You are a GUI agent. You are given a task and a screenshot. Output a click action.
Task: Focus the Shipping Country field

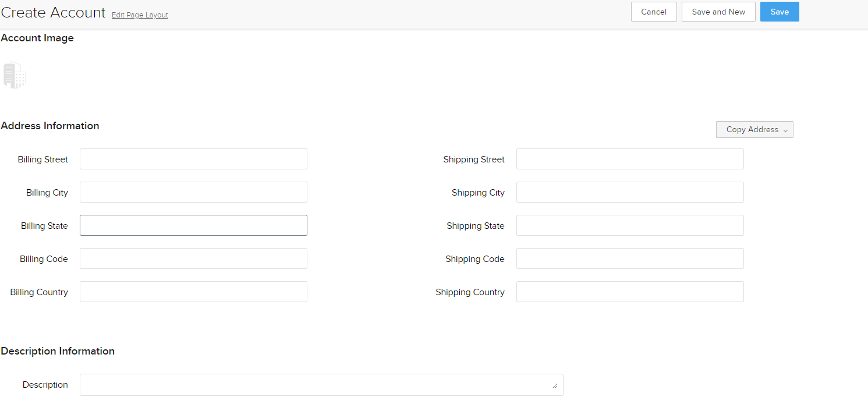(630, 291)
